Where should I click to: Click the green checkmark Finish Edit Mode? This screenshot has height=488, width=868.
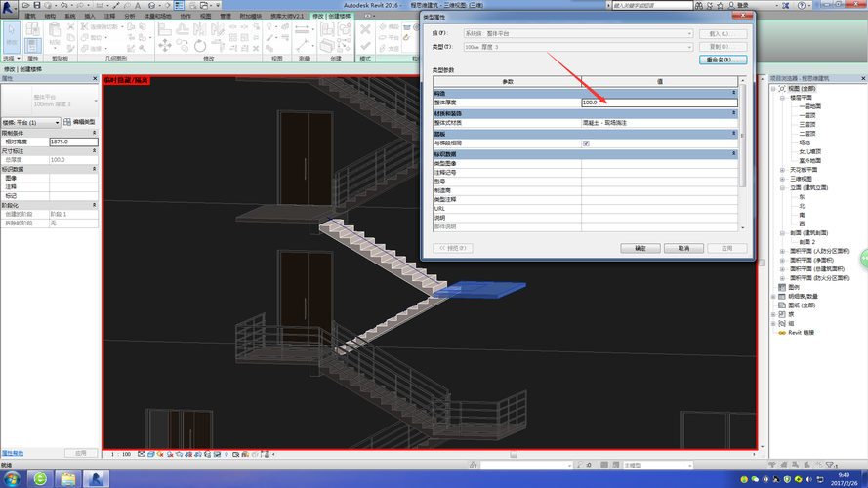[365, 47]
